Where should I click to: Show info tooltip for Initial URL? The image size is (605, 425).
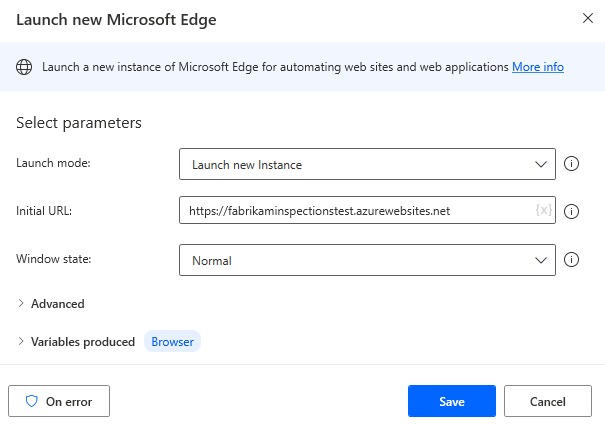point(572,212)
